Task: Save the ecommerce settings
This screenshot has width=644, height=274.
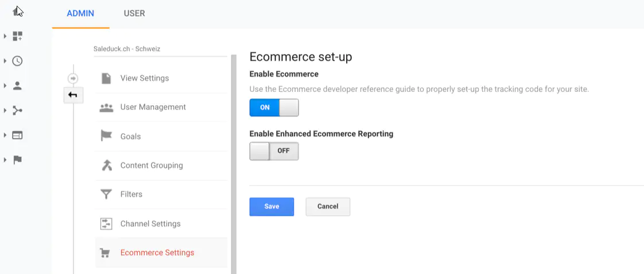Action: click(x=271, y=206)
